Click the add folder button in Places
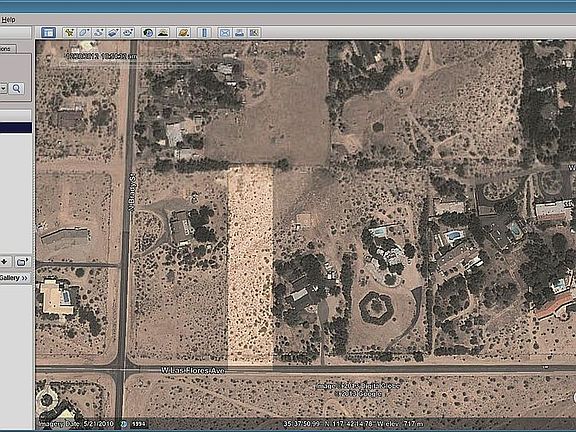Screen dimensions: 576x432 pyautogui.click(x=22, y=262)
